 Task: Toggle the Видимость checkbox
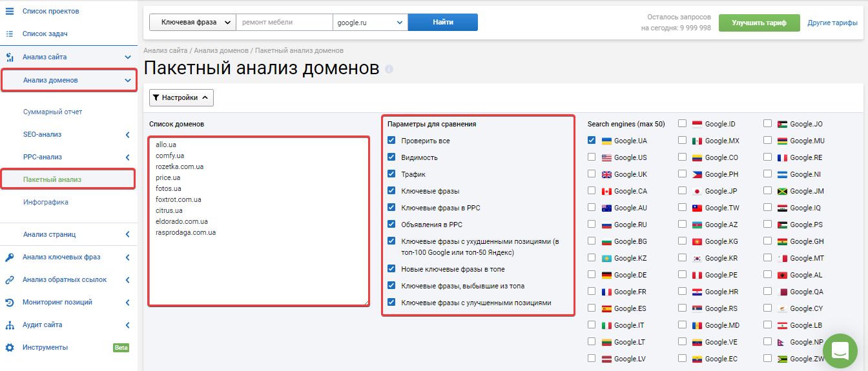391,157
